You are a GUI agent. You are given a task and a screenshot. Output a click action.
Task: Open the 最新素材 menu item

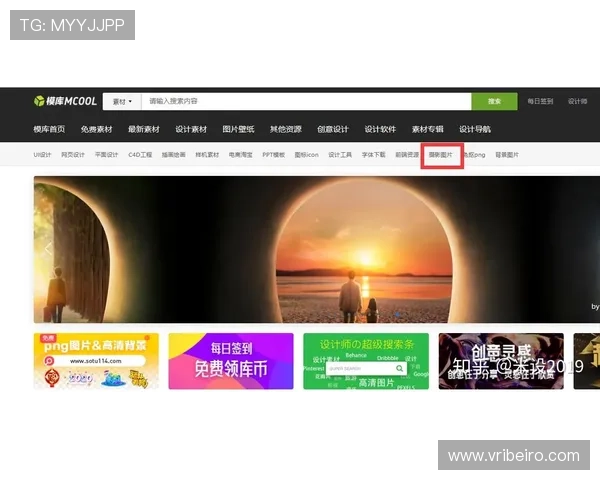click(144, 129)
